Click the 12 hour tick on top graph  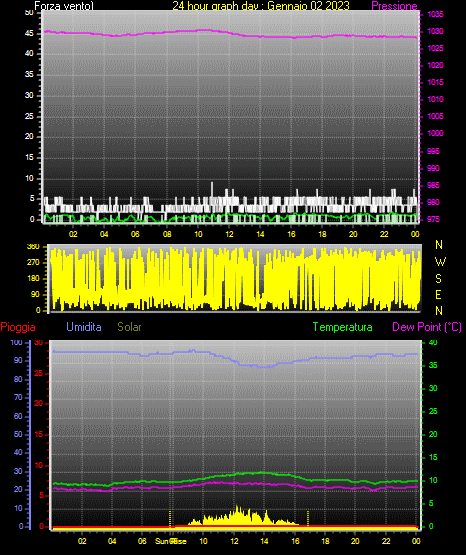coord(229,234)
